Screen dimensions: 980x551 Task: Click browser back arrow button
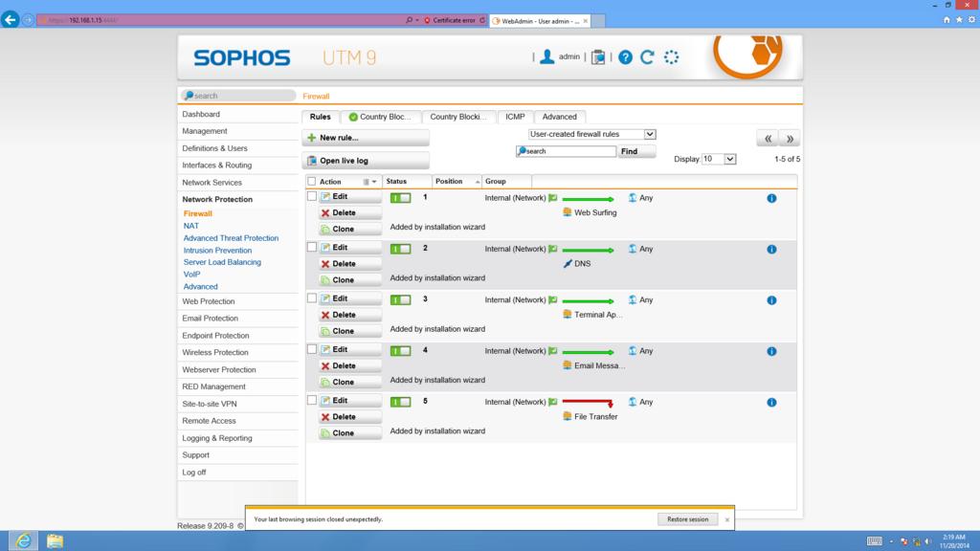tap(10, 19)
